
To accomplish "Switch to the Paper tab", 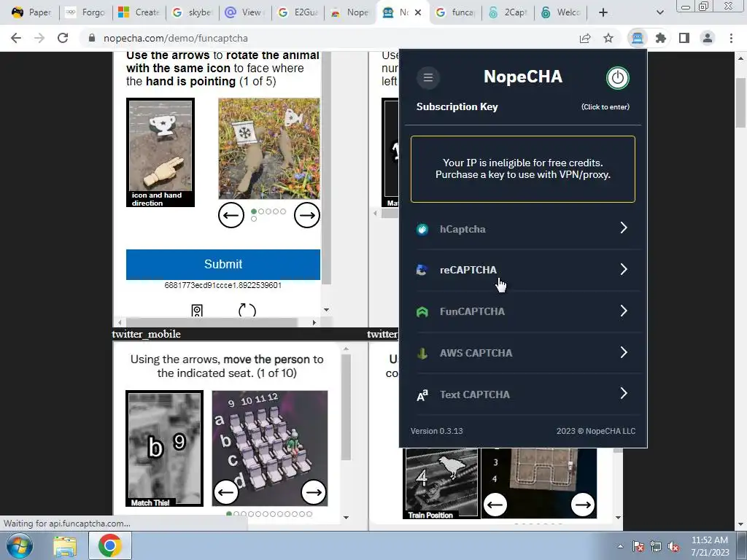I will (x=31, y=12).
